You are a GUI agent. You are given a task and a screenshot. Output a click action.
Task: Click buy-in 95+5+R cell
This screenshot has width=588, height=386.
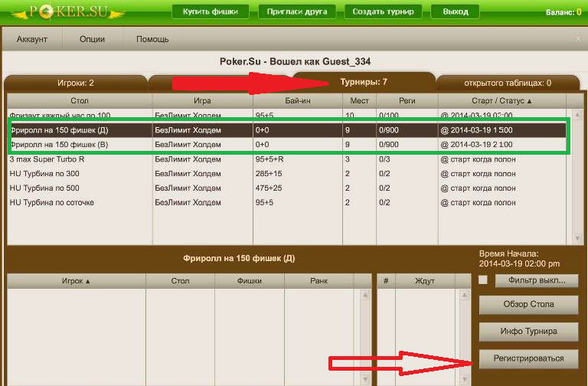298,159
